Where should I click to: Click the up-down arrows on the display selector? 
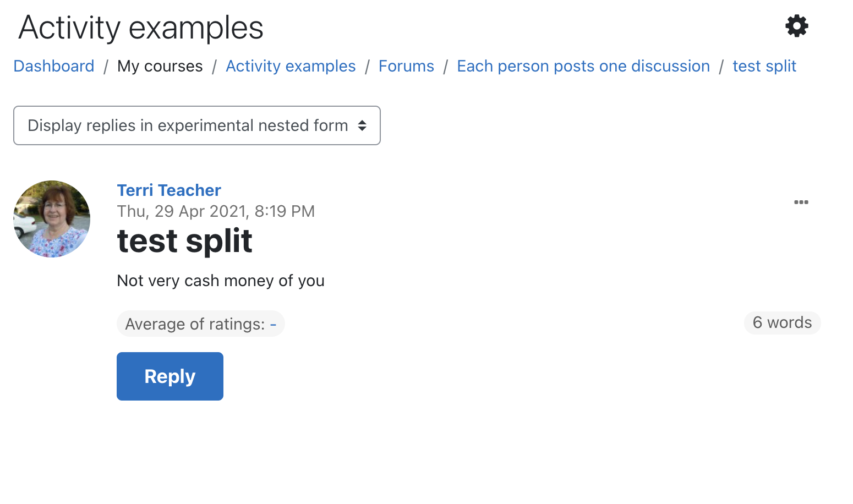point(362,125)
